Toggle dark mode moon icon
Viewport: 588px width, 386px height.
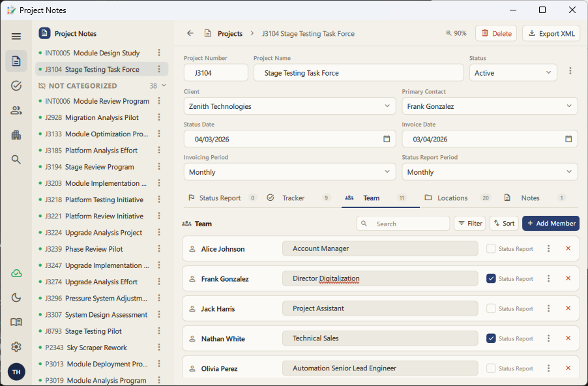tap(16, 297)
